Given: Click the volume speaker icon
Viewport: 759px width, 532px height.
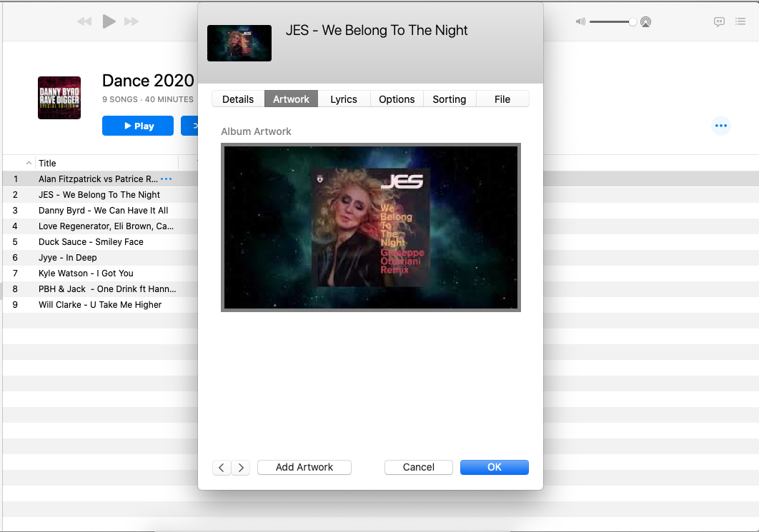Looking at the screenshot, I should click(580, 21).
